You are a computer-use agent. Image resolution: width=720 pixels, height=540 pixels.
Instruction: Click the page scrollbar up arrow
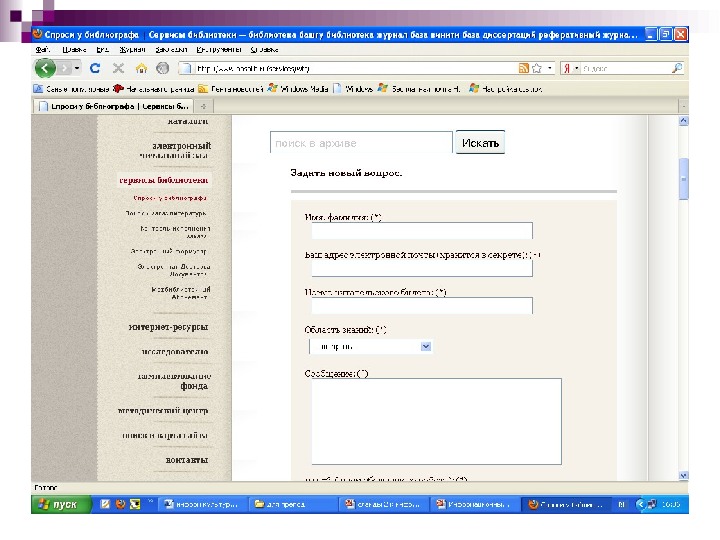pos(684,121)
